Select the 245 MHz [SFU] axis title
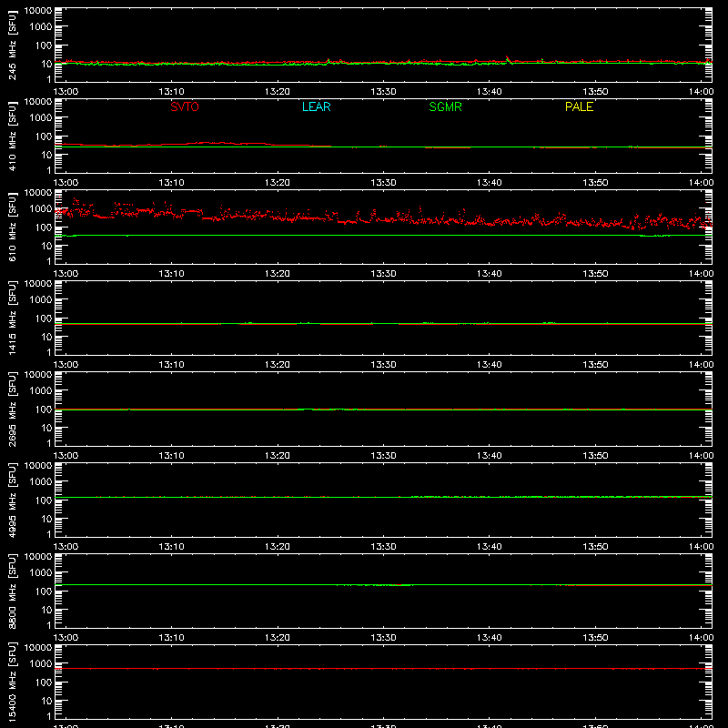 [12, 45]
